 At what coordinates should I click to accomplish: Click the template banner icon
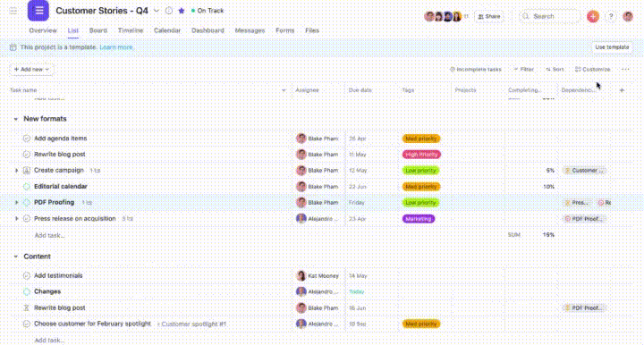point(13,47)
